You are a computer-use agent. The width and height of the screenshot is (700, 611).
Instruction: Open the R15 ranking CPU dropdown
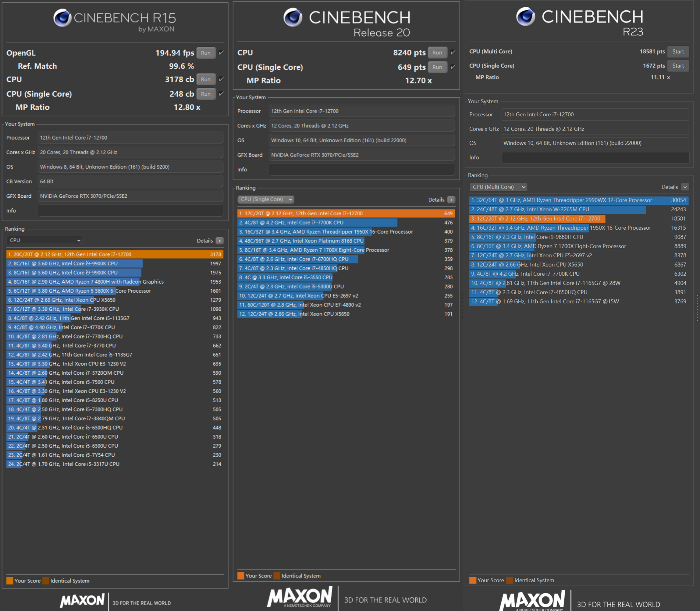(45, 240)
